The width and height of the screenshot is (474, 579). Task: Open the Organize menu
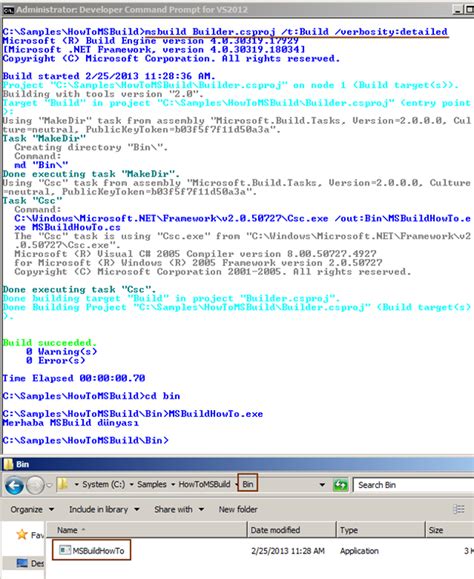tap(32, 509)
